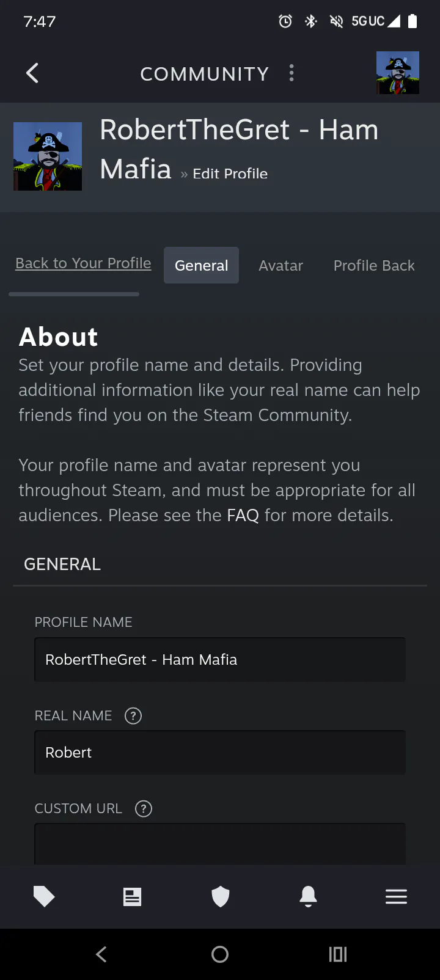Tap the back arrow in Community header
Image resolution: width=440 pixels, height=980 pixels.
click(32, 73)
